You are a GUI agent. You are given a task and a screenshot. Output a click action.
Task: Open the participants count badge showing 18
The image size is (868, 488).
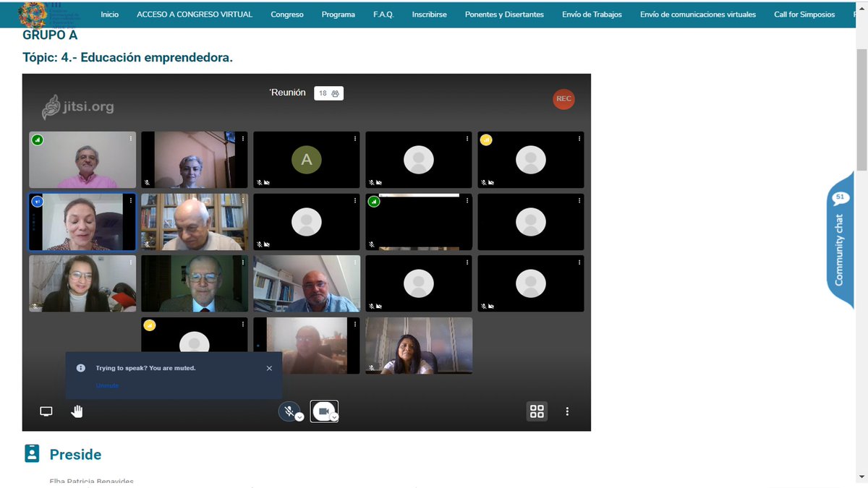328,93
